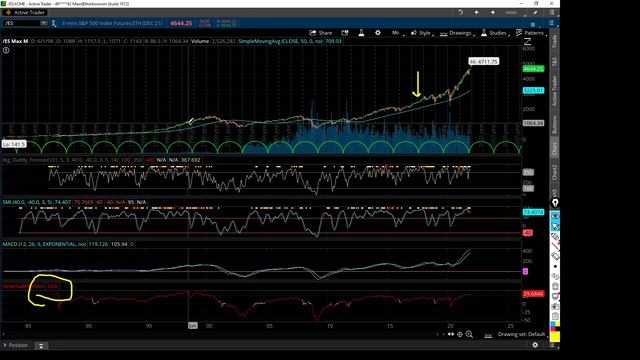640x360 pixels.
Task: Open the symbol field dropdown arrow
Action: [x=44, y=23]
